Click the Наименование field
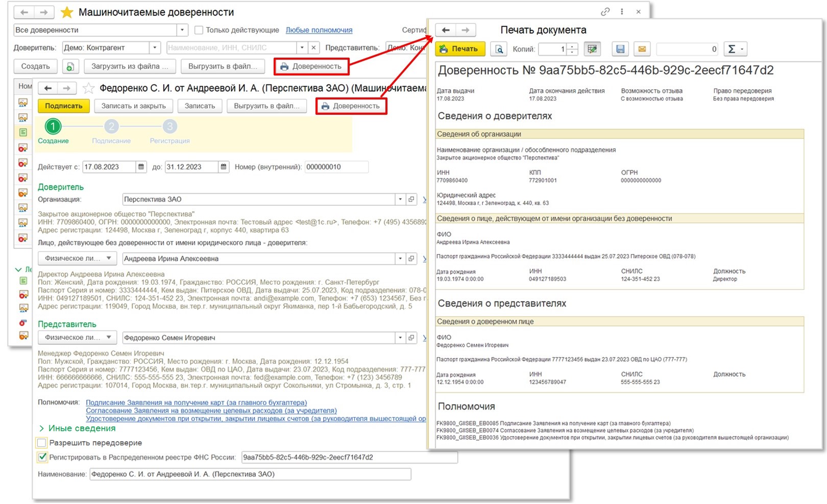The width and height of the screenshot is (827, 504). click(x=250, y=474)
